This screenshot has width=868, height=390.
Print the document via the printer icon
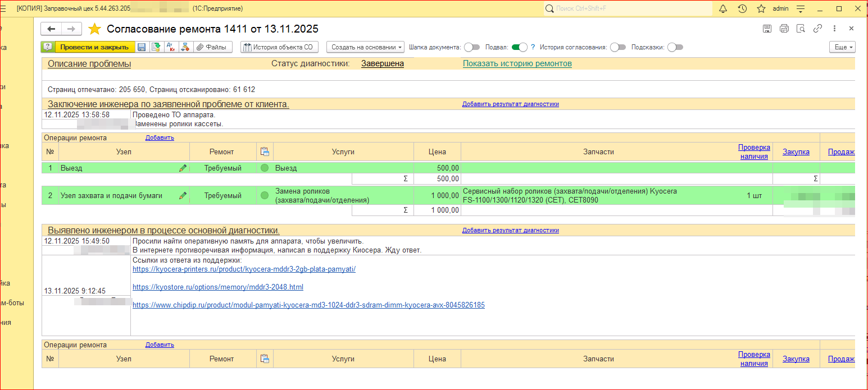click(784, 28)
